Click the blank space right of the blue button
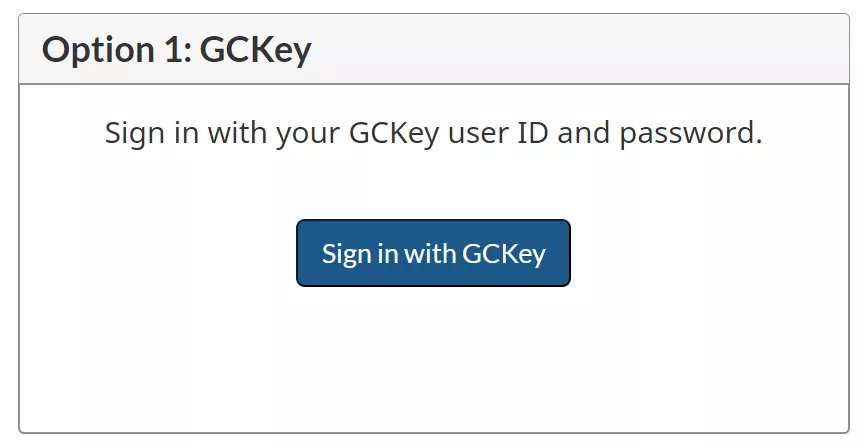The height and width of the screenshot is (448, 864). pyautogui.click(x=710, y=253)
